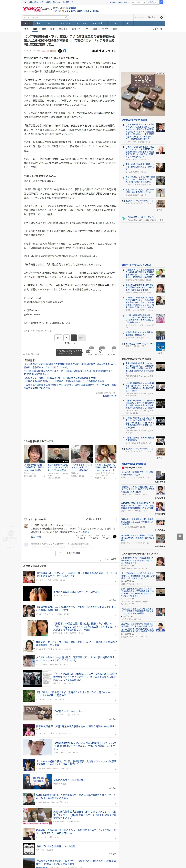Click the search magnifier icon beside keyword field

click(66, 17)
